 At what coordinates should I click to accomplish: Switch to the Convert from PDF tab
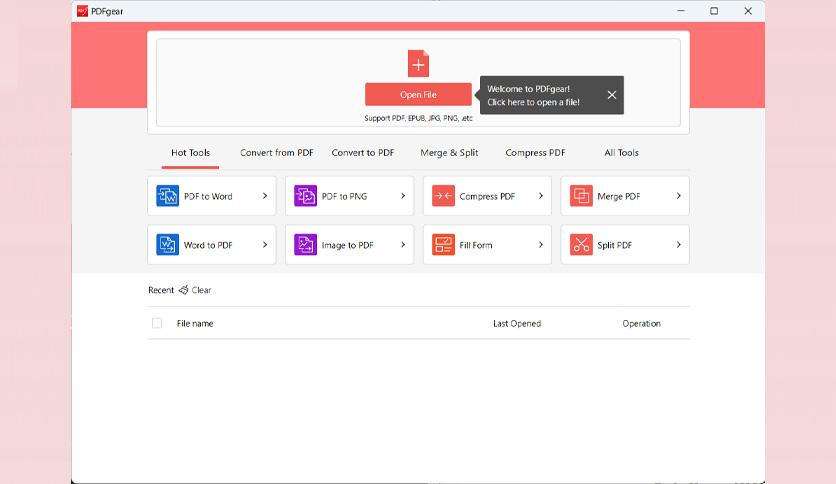(277, 152)
